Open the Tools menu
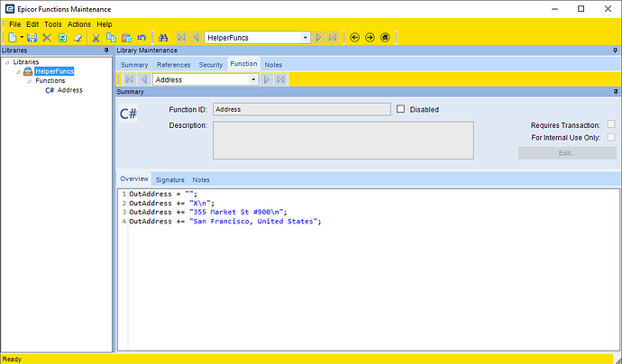 coord(53,24)
